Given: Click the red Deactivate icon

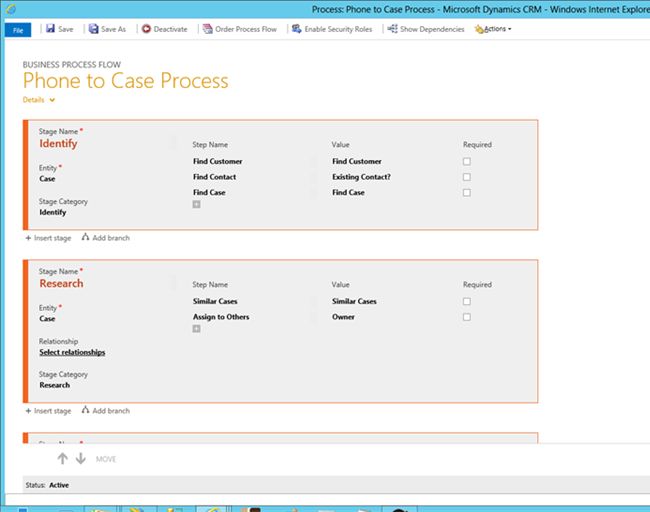Looking at the screenshot, I should [146, 29].
